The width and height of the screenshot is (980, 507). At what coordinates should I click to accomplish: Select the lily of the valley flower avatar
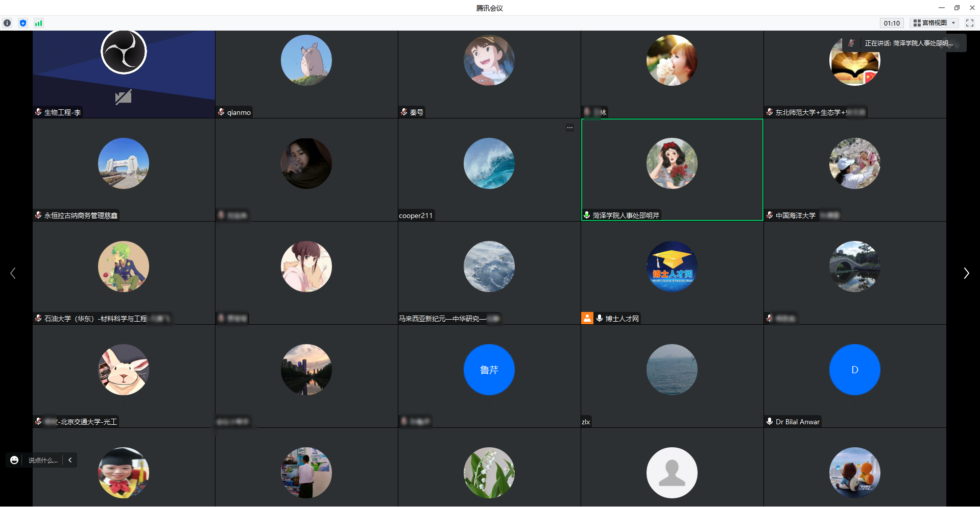click(489, 473)
